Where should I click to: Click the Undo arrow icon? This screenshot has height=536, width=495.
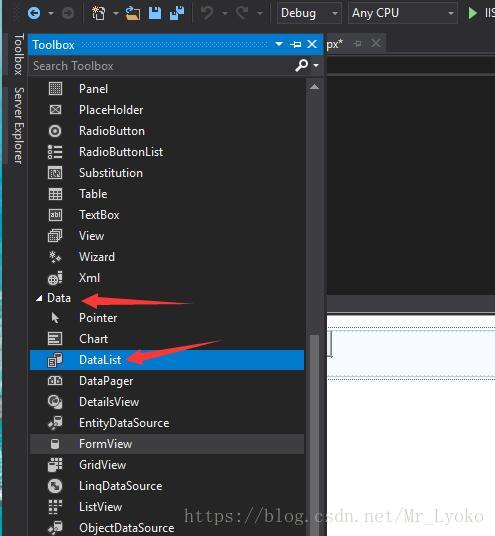[x=207, y=13]
